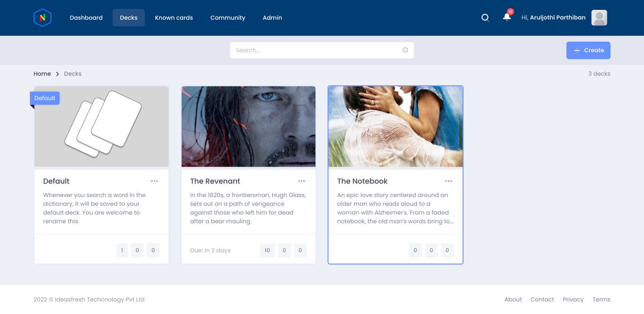
Task: Open the notifications bell icon
Action: pos(507,17)
